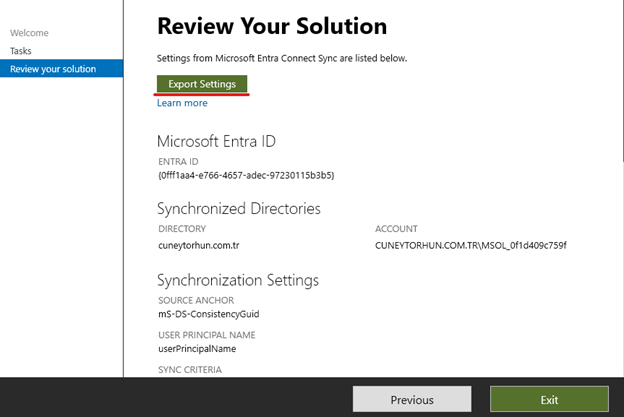This screenshot has width=624, height=417.
Task: Click the Synchronization Settings heading
Action: point(238,280)
